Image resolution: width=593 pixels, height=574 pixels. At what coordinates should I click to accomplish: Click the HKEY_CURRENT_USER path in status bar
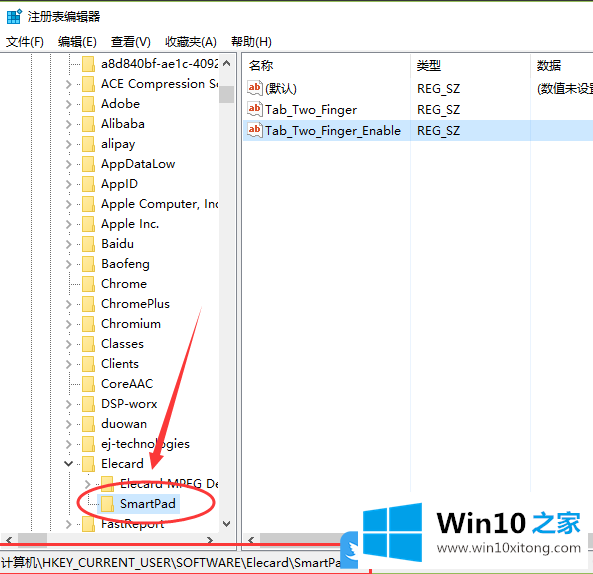point(106,563)
